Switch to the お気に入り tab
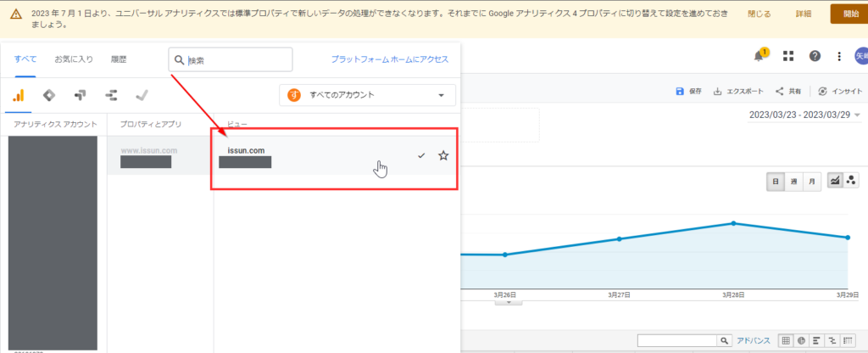868x353 pixels. click(74, 59)
